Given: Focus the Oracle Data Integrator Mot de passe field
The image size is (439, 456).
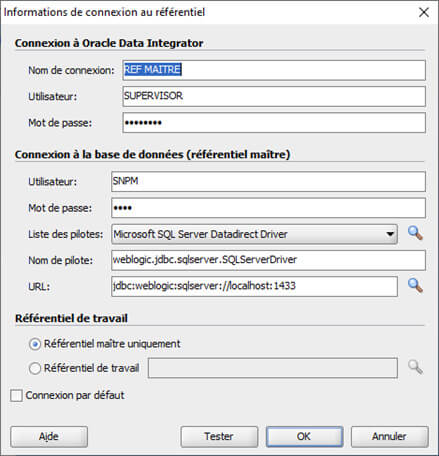Looking at the screenshot, I should [274, 123].
